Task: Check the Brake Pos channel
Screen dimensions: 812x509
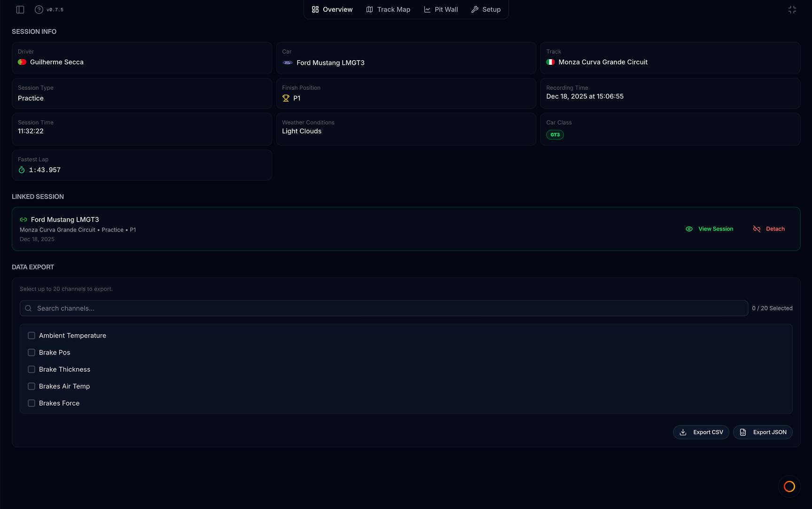Action: click(31, 352)
